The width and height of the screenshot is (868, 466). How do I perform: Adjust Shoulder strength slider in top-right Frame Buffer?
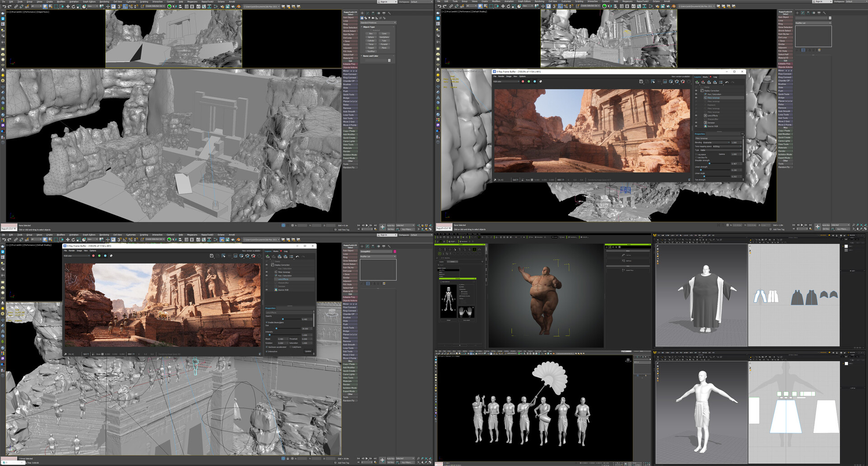click(x=709, y=163)
